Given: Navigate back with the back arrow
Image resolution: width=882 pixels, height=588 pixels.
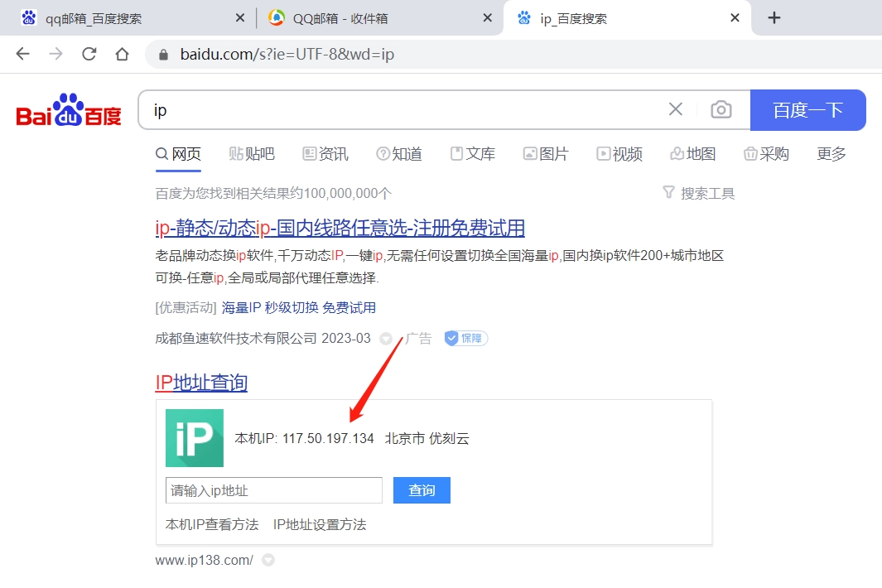Looking at the screenshot, I should tap(22, 55).
